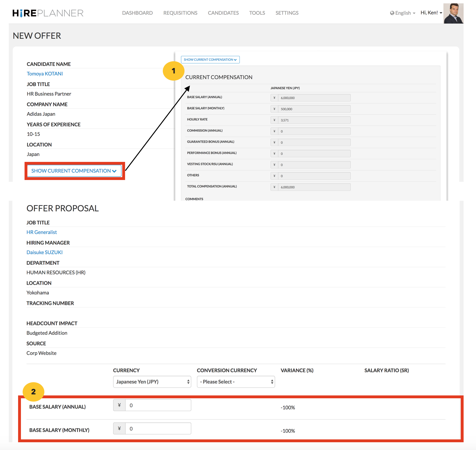
Task: Open the Hi, Ken! user menu
Action: coord(431,13)
